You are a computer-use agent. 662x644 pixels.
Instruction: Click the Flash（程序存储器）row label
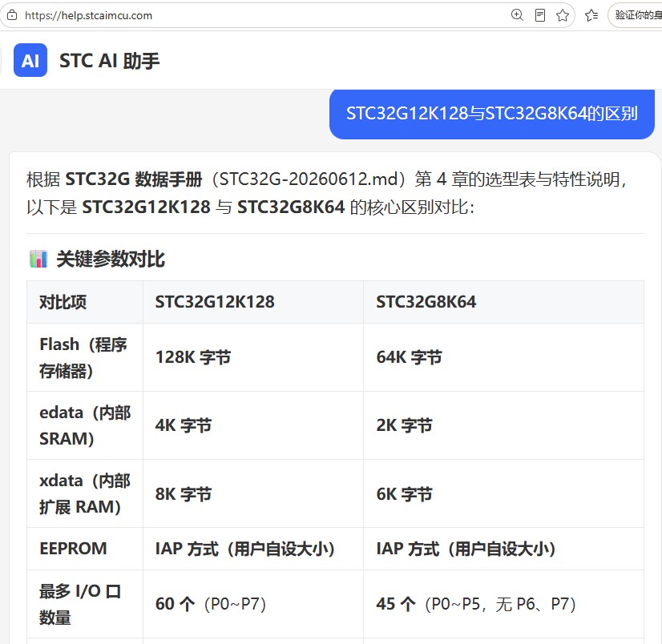[83, 357]
